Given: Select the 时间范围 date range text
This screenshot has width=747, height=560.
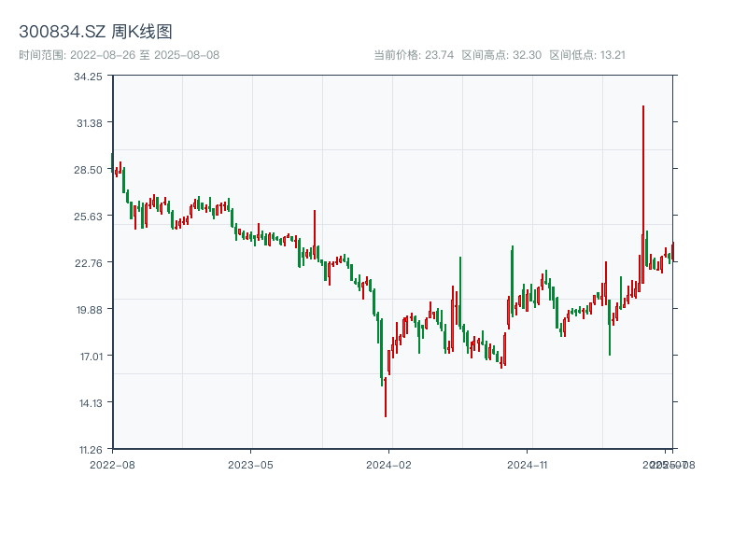Looking at the screenshot, I should click(x=119, y=55).
